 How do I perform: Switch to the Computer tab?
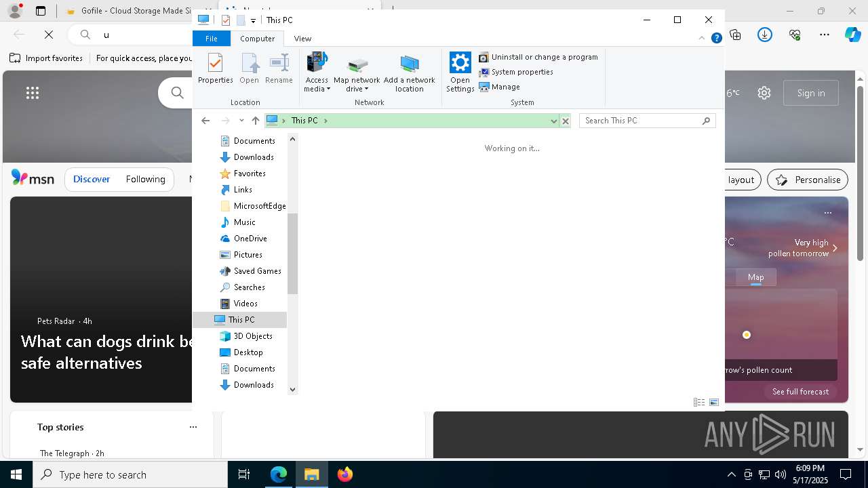(258, 39)
